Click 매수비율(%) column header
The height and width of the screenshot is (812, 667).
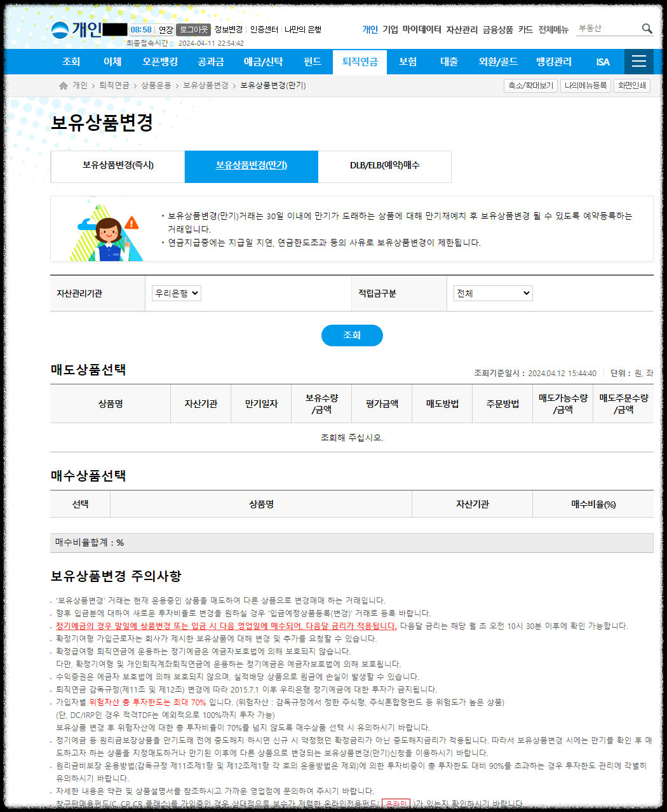coord(593,504)
